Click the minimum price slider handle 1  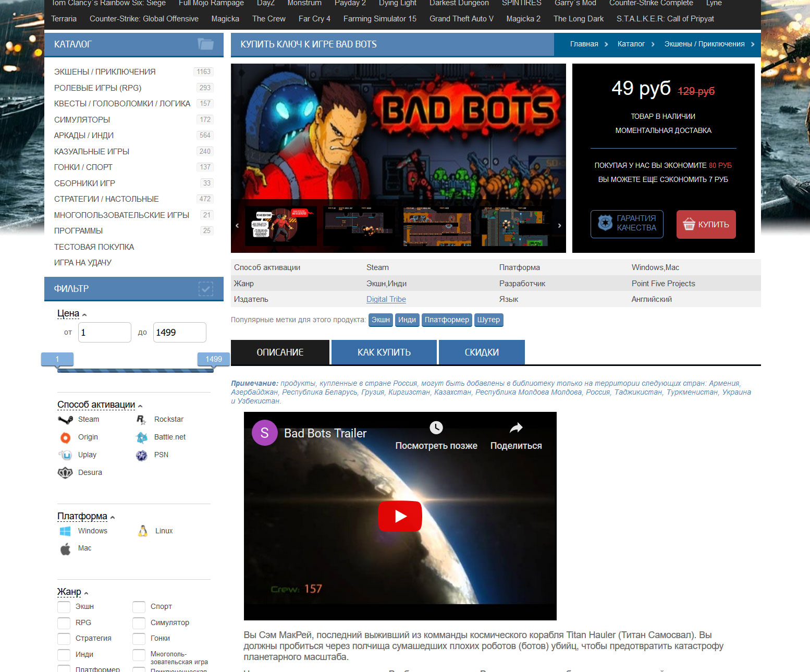coord(57,359)
